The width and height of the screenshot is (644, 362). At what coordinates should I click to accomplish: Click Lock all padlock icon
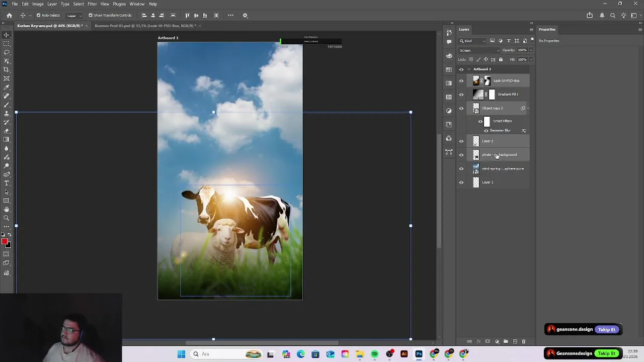[x=501, y=59]
